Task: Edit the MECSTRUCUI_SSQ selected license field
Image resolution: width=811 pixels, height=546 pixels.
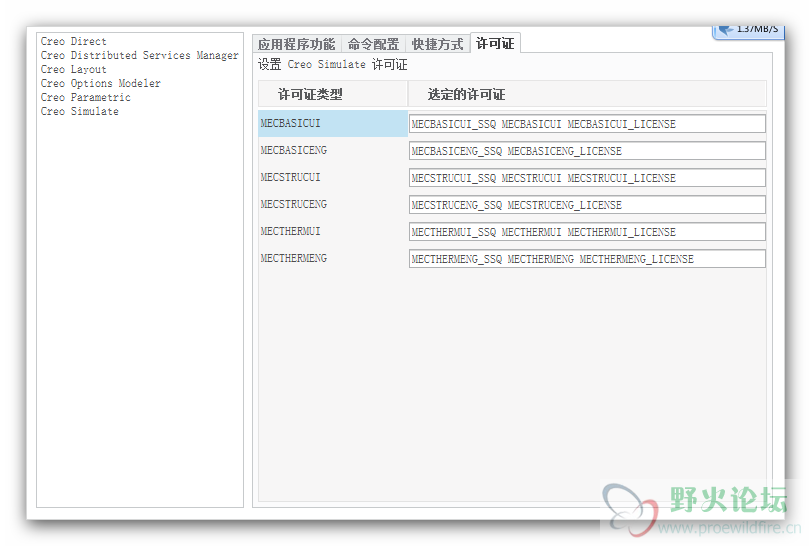Action: point(588,177)
